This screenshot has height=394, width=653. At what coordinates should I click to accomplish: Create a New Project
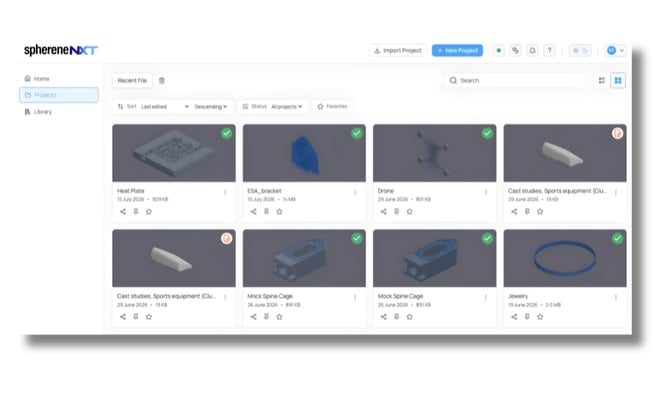[x=457, y=50]
